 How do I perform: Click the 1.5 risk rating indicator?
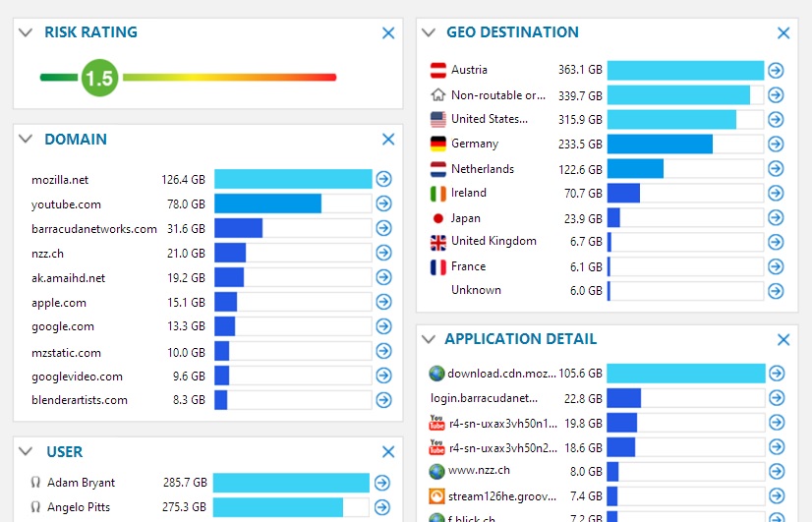[99, 78]
